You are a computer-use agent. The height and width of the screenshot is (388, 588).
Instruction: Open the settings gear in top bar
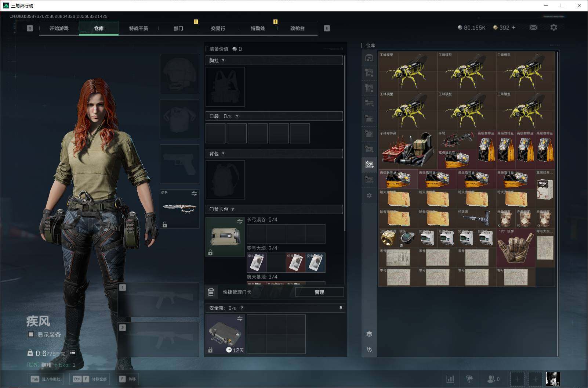pos(553,28)
